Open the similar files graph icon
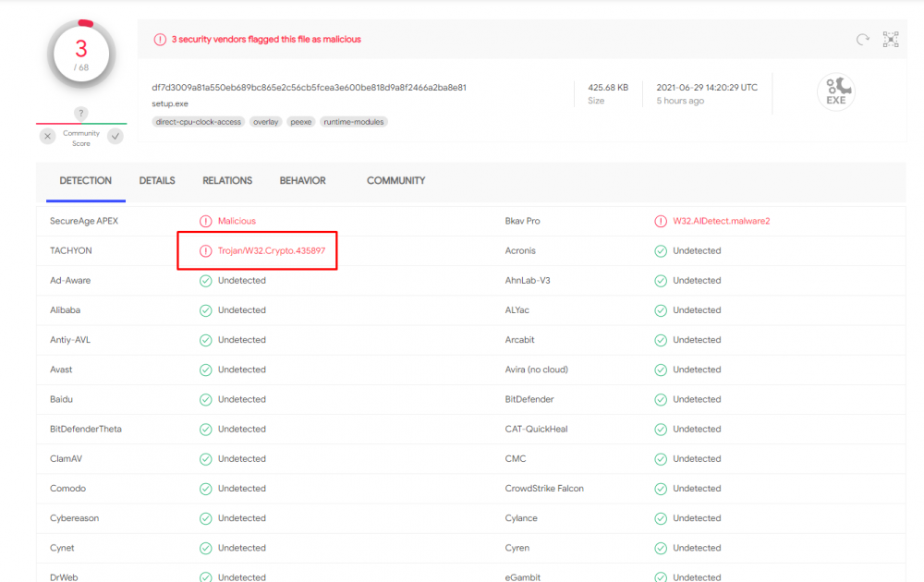 (891, 40)
